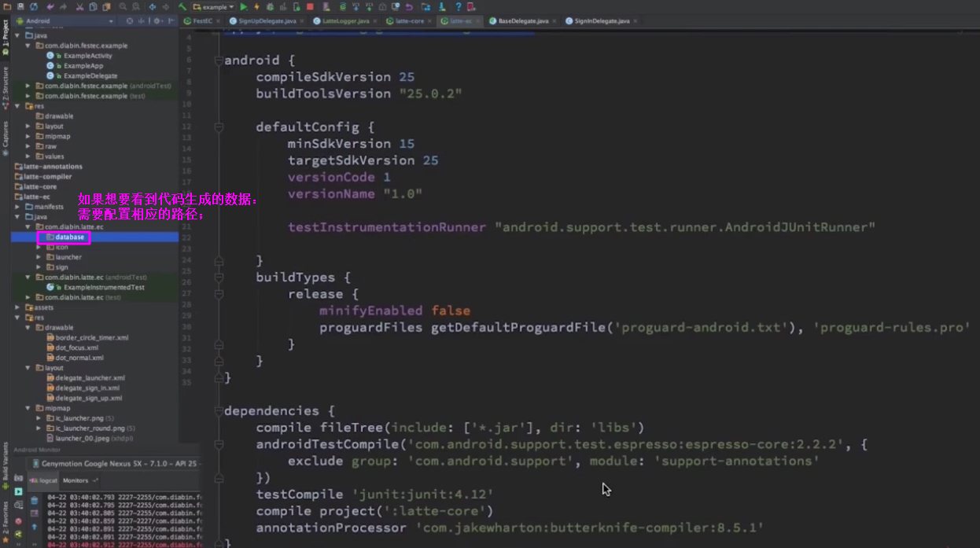
Task: Open the Project tool window side tab
Action: [6, 38]
